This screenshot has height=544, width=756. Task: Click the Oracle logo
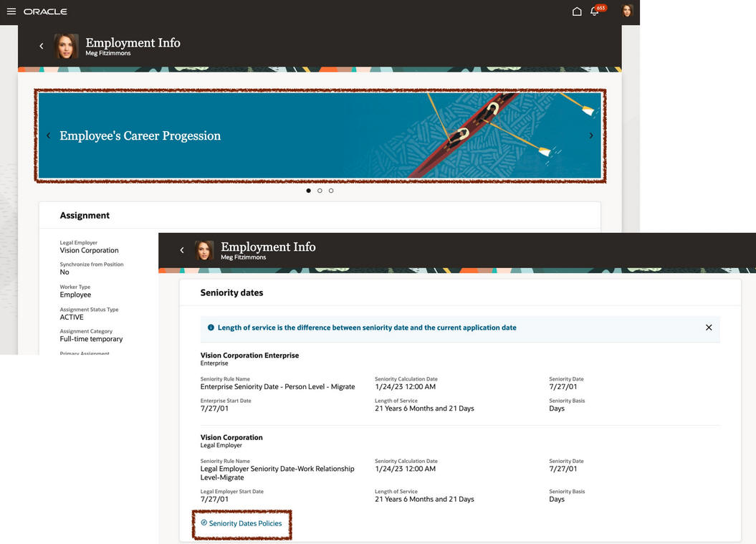pos(45,11)
